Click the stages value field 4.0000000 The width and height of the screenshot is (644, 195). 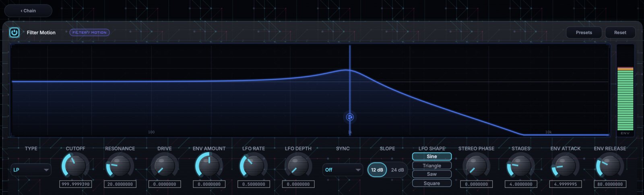click(521, 184)
